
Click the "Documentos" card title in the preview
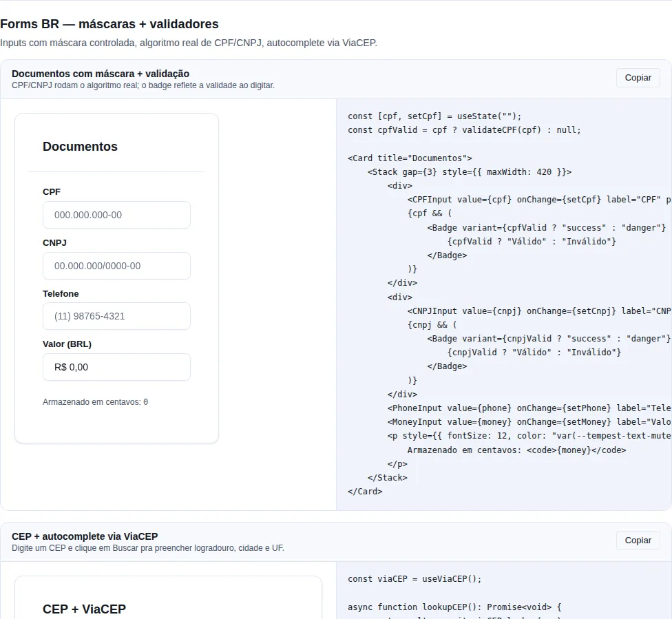click(x=80, y=147)
